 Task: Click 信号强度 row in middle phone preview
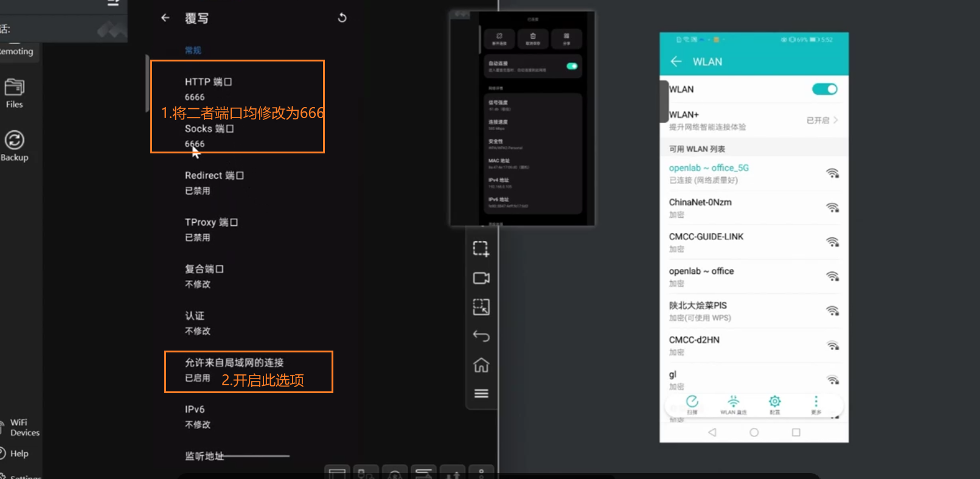pyautogui.click(x=533, y=105)
